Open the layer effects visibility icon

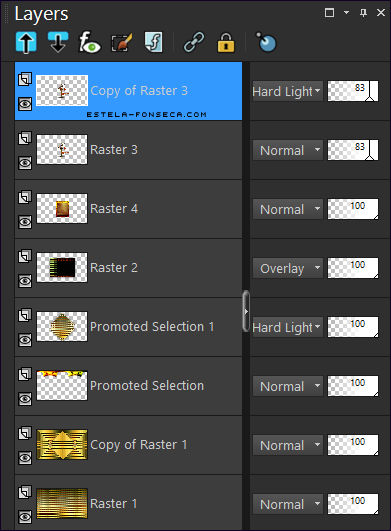89,42
